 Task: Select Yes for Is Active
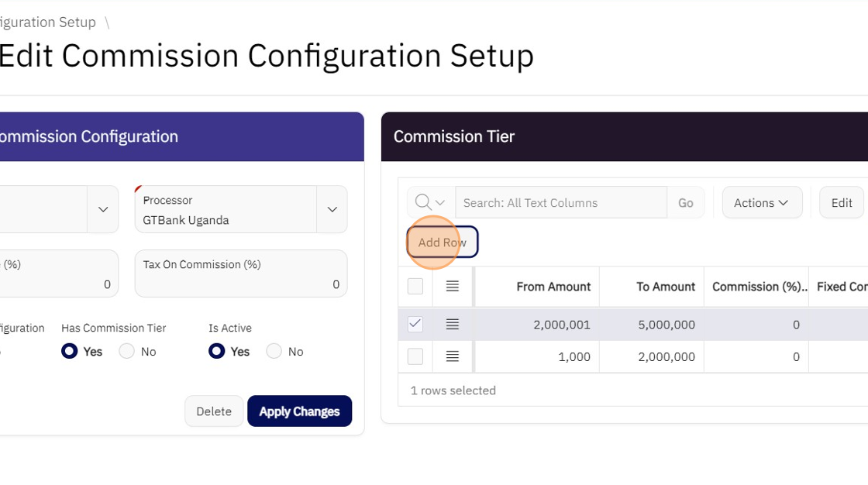tap(217, 352)
